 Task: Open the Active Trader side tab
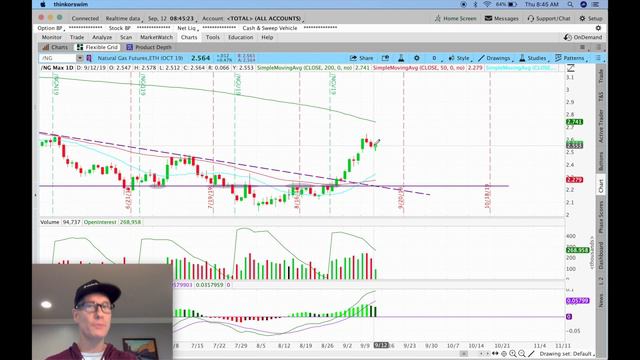point(601,126)
